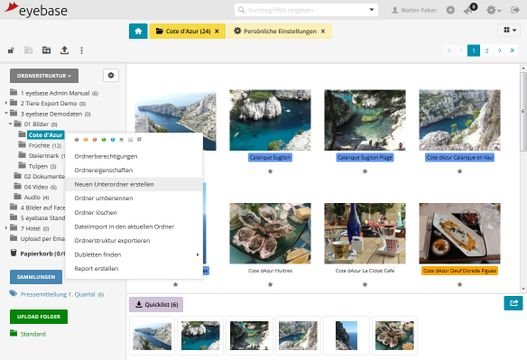The image size is (527, 360).
Task: Jump to the last page arrow
Action: (x=512, y=51)
